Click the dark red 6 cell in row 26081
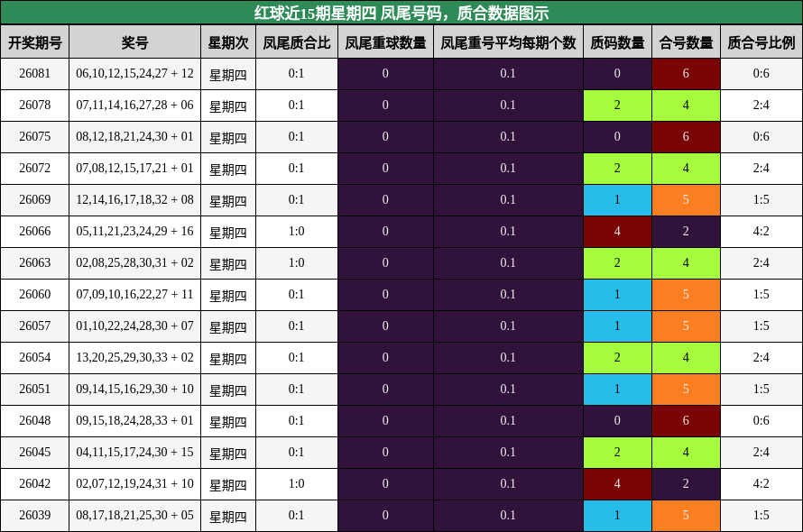 point(686,74)
